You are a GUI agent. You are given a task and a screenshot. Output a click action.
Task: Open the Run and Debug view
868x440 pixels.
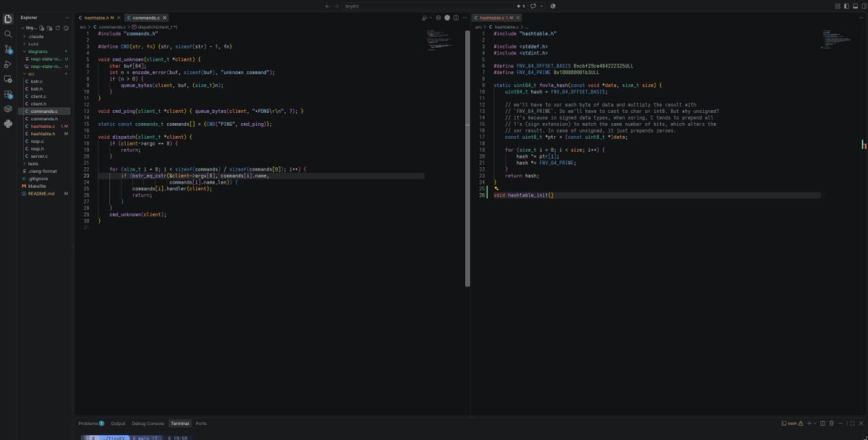[x=8, y=64]
